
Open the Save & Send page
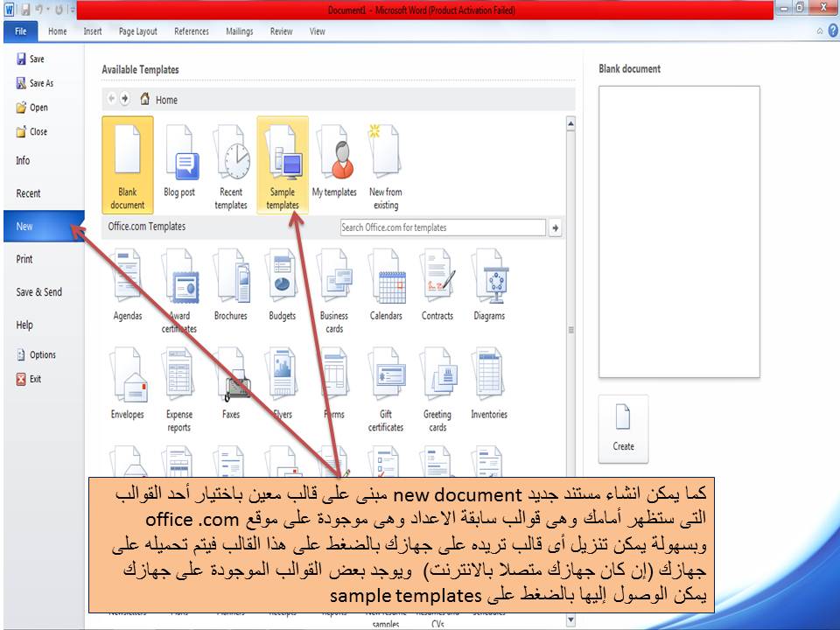point(39,292)
